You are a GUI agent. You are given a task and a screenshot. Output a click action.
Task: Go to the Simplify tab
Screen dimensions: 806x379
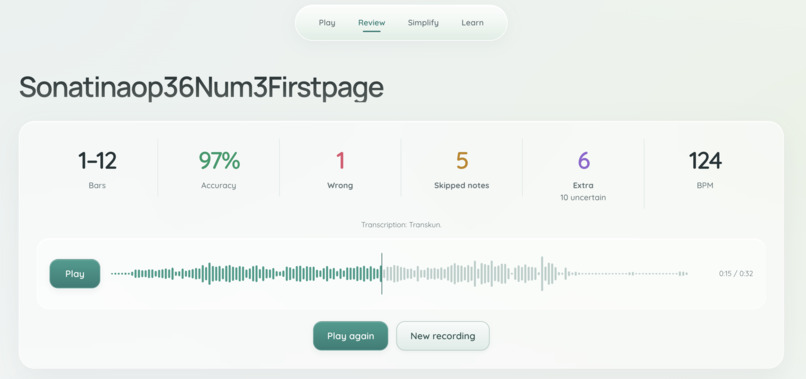(x=423, y=23)
